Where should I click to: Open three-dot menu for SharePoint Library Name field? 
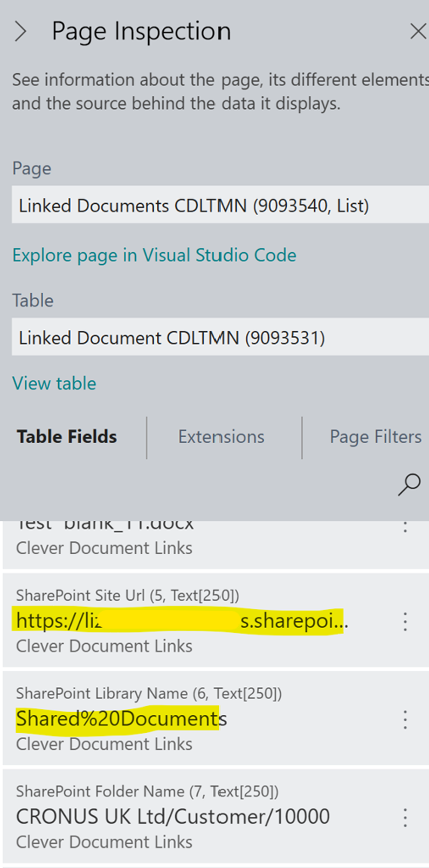coord(405,720)
